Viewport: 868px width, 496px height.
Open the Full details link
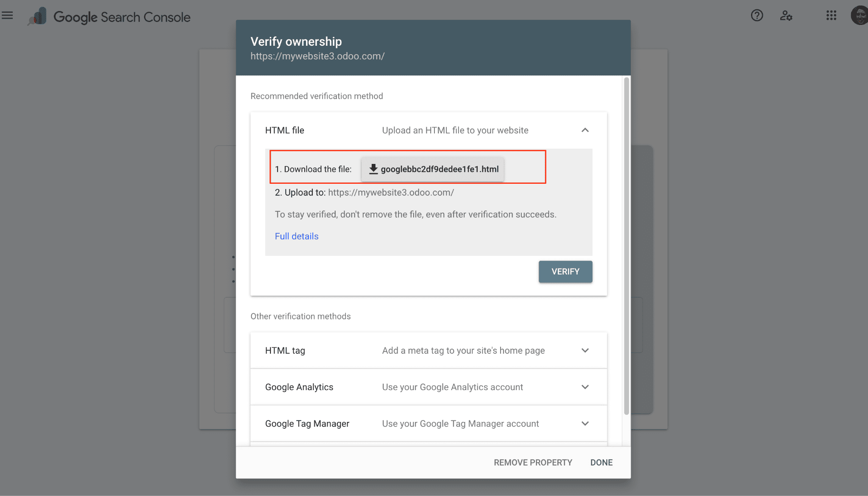[x=296, y=236]
